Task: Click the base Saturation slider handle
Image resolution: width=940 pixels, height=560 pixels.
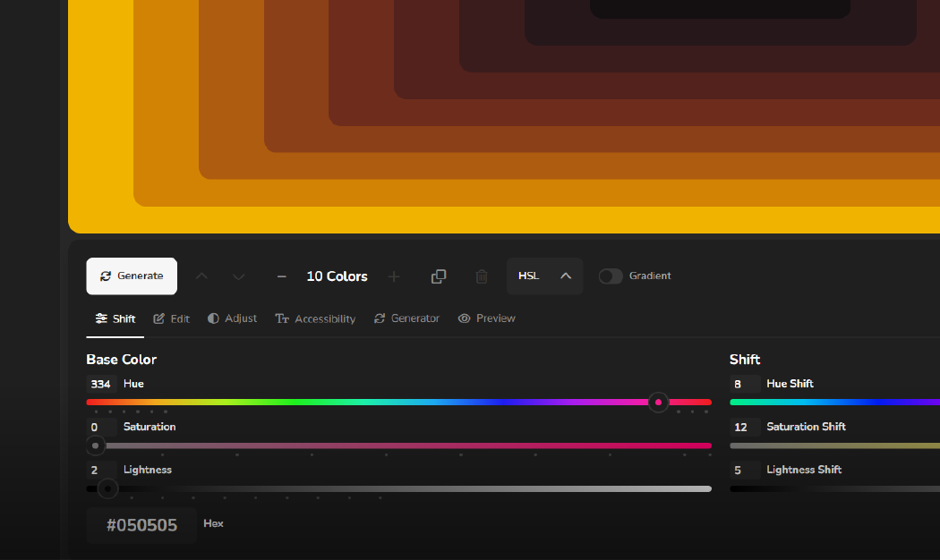Action: pos(95,445)
